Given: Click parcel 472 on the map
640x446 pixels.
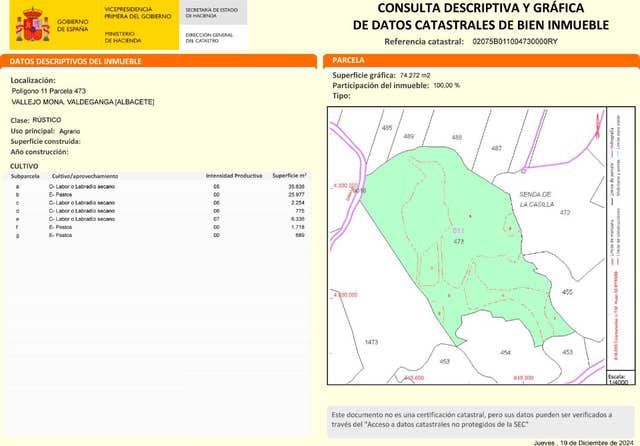Looking at the screenshot, I should click(564, 213).
